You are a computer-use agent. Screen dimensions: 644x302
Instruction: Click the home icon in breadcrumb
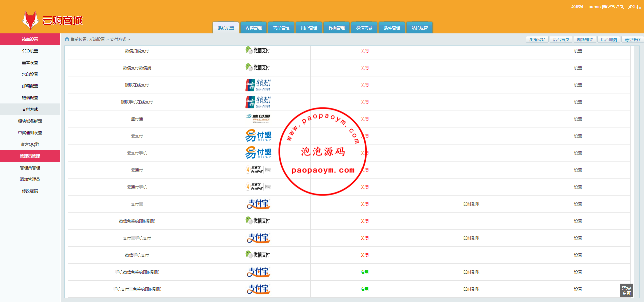pyautogui.click(x=67, y=39)
